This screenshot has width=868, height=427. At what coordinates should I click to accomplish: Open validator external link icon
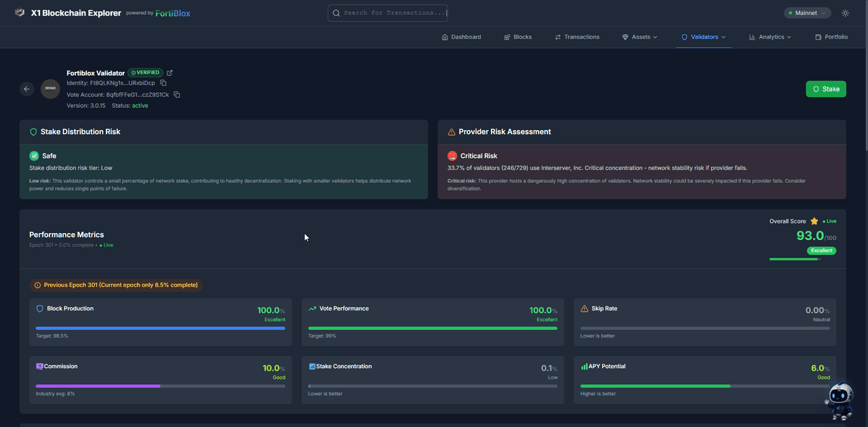tap(170, 73)
